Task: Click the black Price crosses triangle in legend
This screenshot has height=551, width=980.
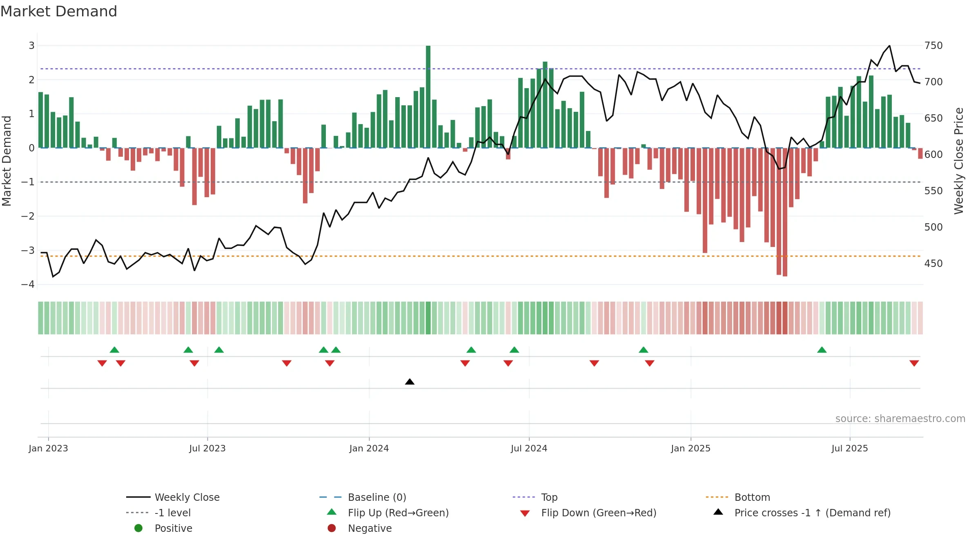Action: pyautogui.click(x=718, y=512)
